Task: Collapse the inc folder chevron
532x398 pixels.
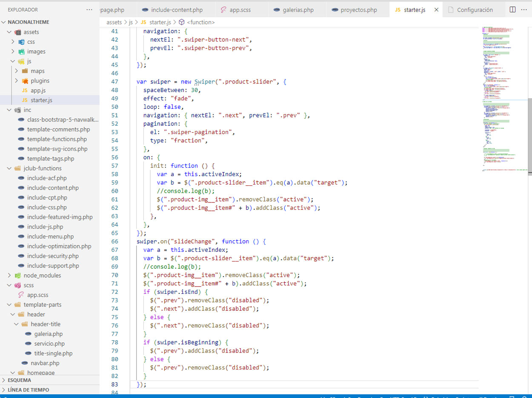Action: (x=10, y=110)
